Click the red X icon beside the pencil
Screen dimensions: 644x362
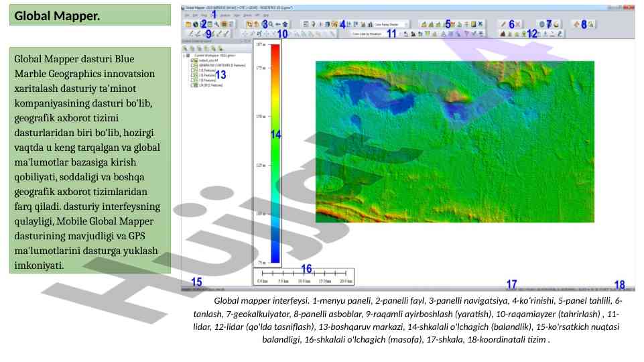[x=518, y=24]
